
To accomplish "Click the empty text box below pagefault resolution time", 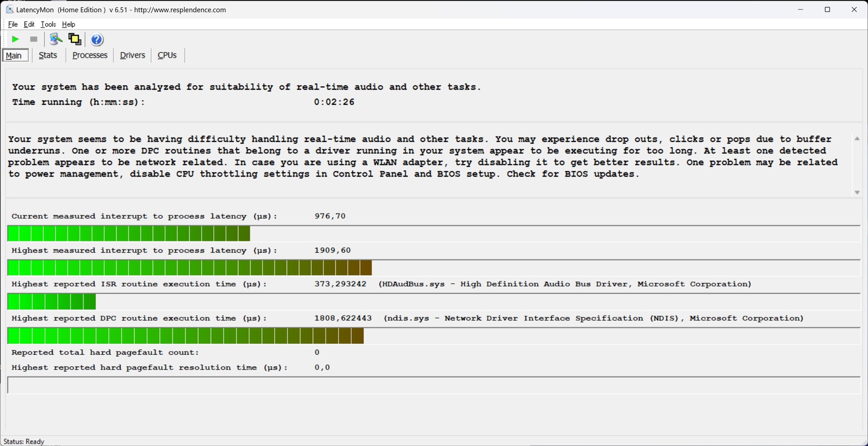I will point(433,385).
